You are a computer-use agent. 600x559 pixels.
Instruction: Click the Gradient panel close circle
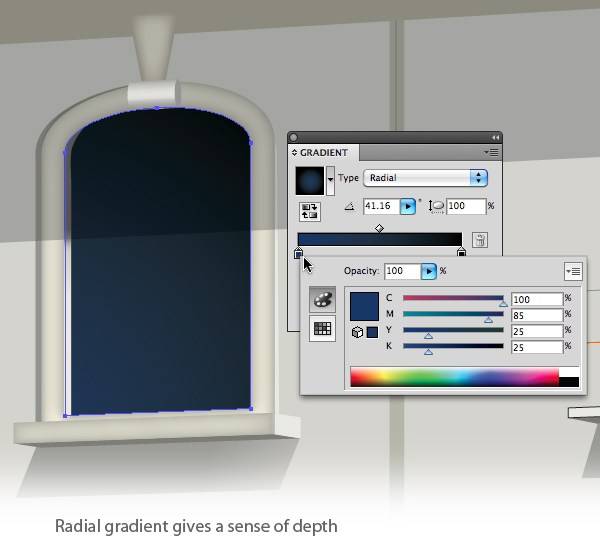[x=293, y=137]
